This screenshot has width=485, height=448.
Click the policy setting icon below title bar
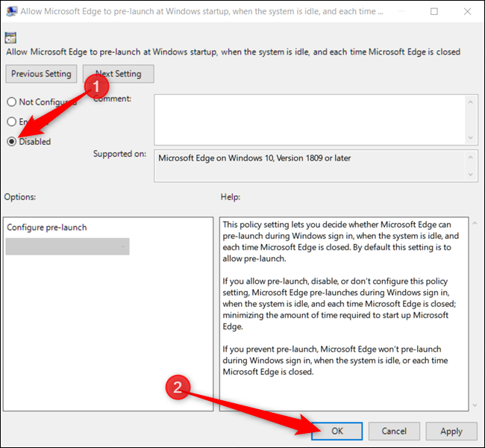[10, 38]
